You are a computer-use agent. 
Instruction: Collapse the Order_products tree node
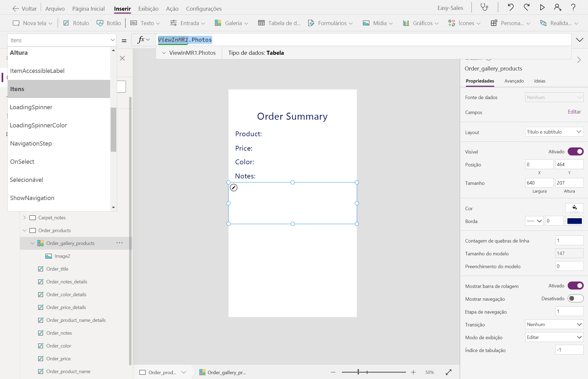25,230
